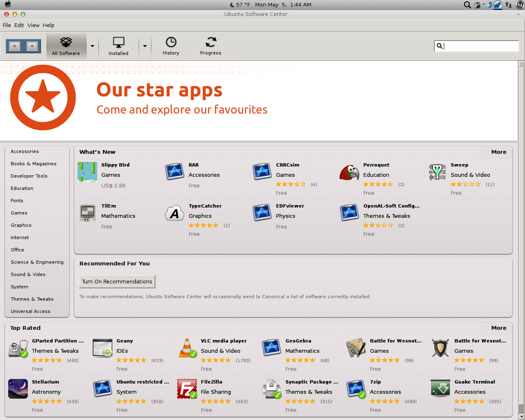The height and width of the screenshot is (420, 525).
Task: Browse the Education category
Action: click(x=22, y=188)
